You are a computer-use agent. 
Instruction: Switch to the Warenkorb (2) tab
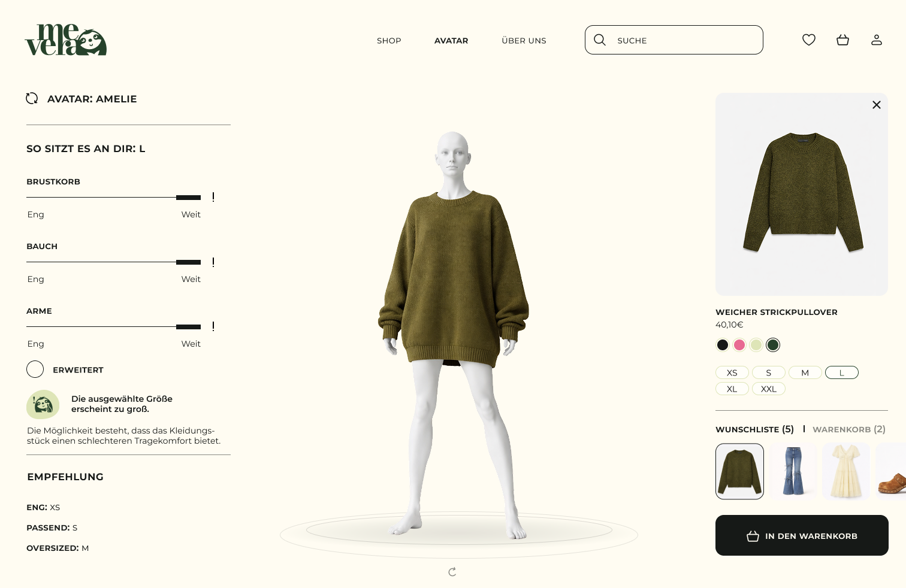tap(849, 429)
